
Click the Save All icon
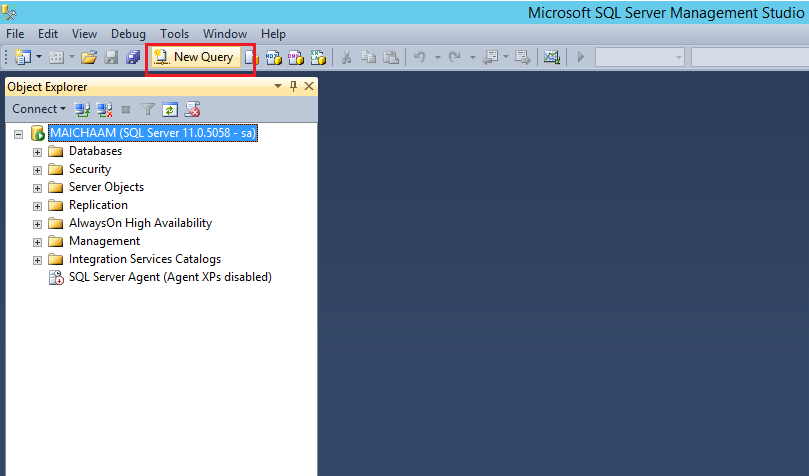coord(133,57)
